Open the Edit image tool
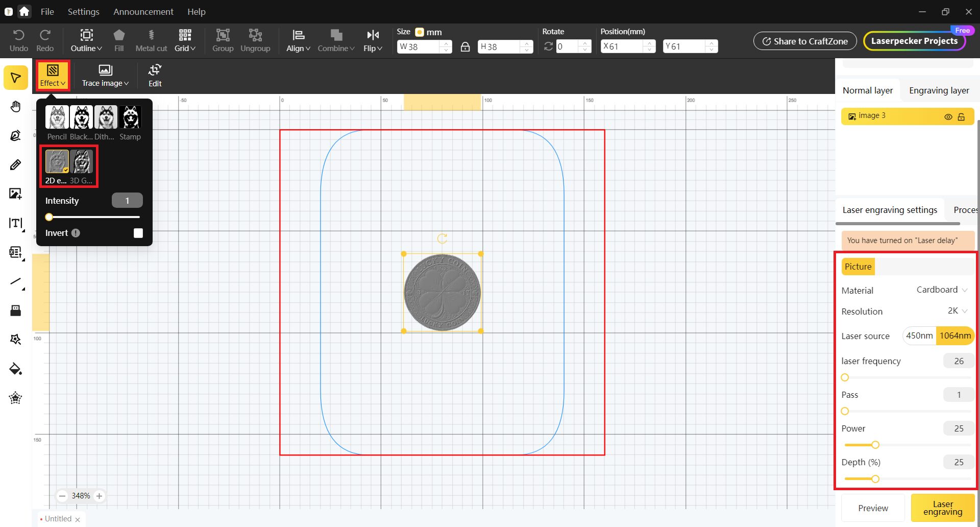The height and width of the screenshot is (527, 980). pyautogui.click(x=155, y=76)
